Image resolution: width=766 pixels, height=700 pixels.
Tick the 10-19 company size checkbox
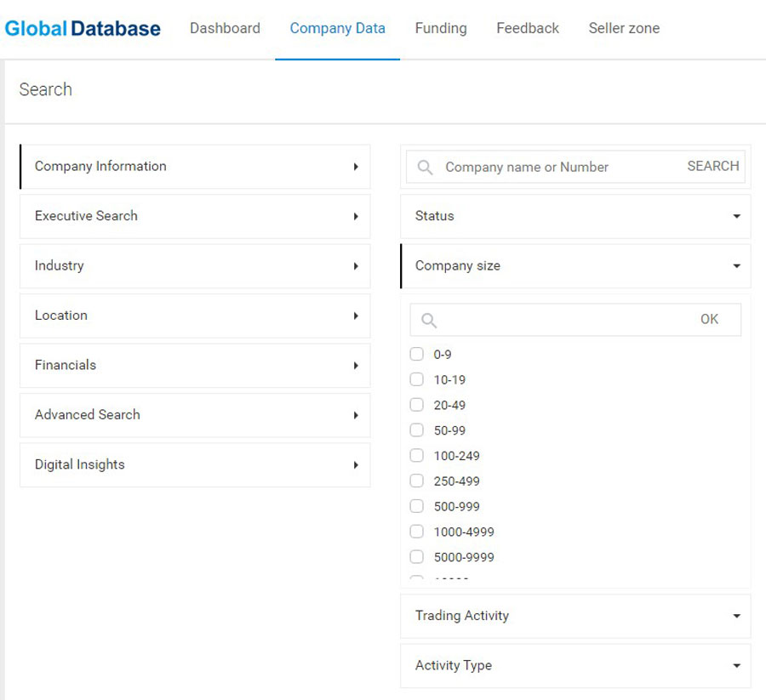coord(417,379)
